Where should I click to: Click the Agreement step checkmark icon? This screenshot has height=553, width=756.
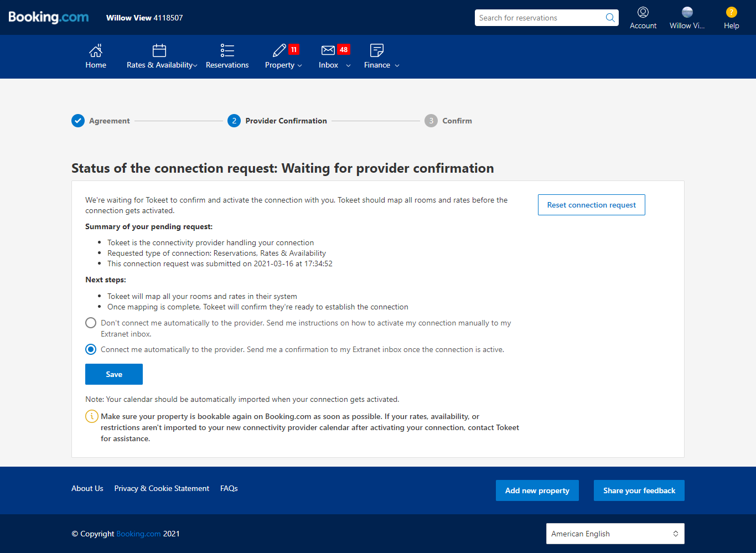(78, 121)
